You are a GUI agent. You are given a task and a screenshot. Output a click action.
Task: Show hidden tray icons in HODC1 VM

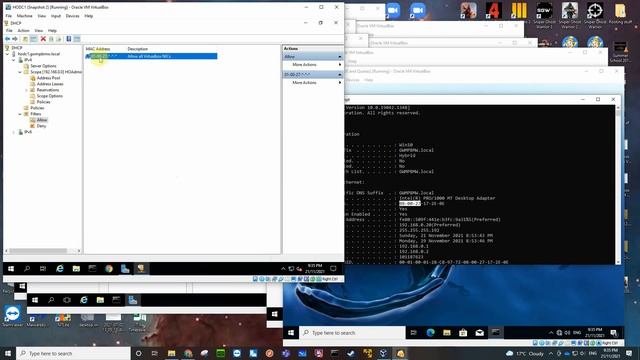coord(283,269)
